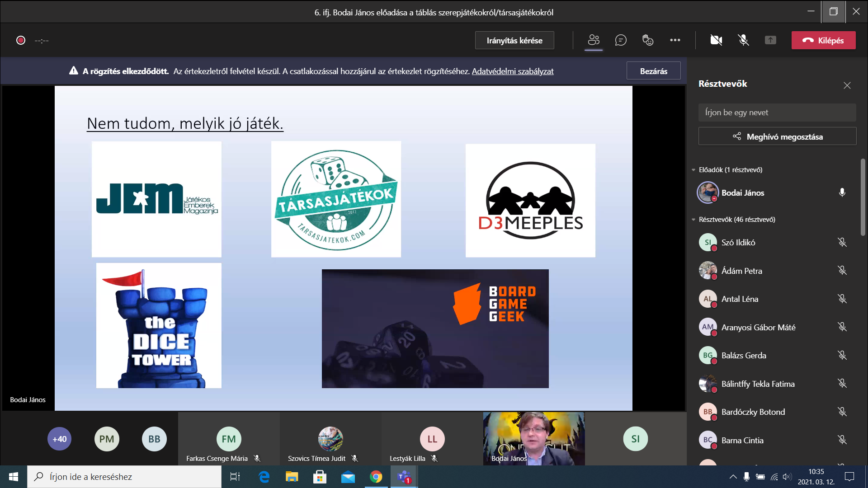The height and width of the screenshot is (488, 868).
Task: Click the SI avatar tile in strip
Action: (x=636, y=438)
